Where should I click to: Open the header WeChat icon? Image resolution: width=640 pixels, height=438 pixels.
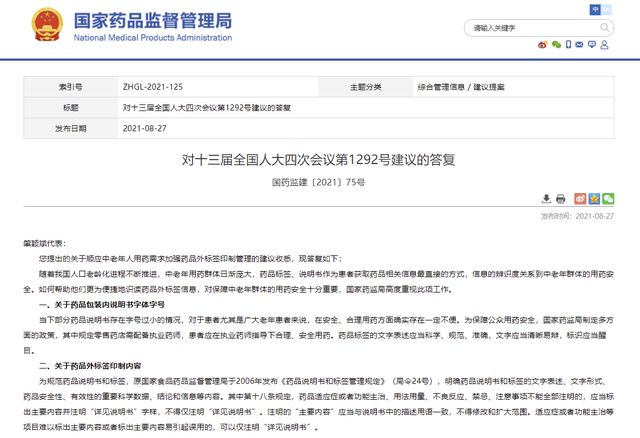[x=558, y=45]
